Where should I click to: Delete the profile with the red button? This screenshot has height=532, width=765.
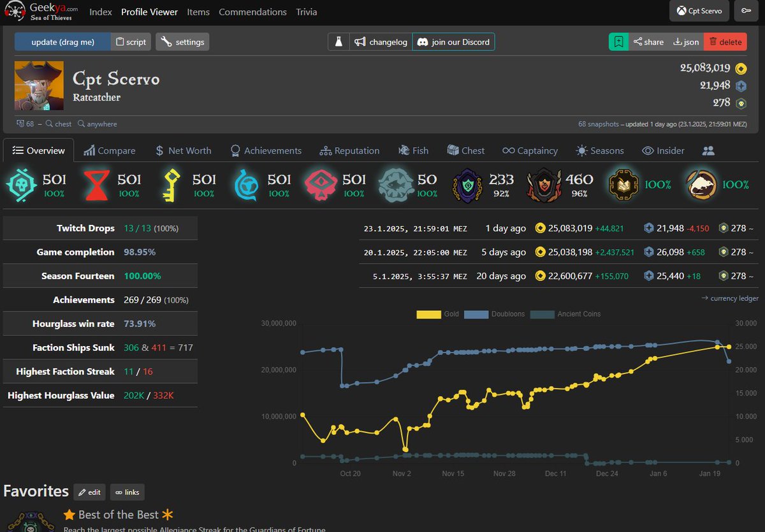coord(725,42)
